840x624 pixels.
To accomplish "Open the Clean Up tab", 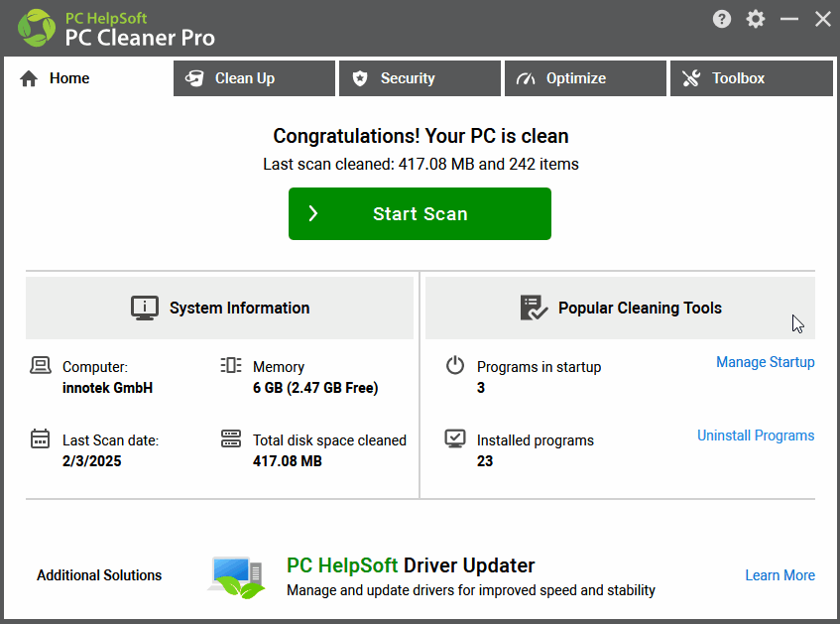I will click(254, 78).
